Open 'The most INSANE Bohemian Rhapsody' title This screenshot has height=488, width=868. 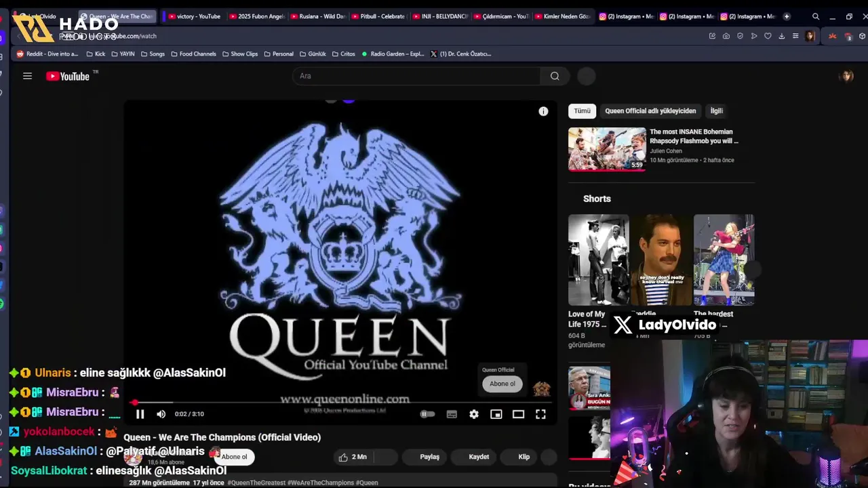694,136
